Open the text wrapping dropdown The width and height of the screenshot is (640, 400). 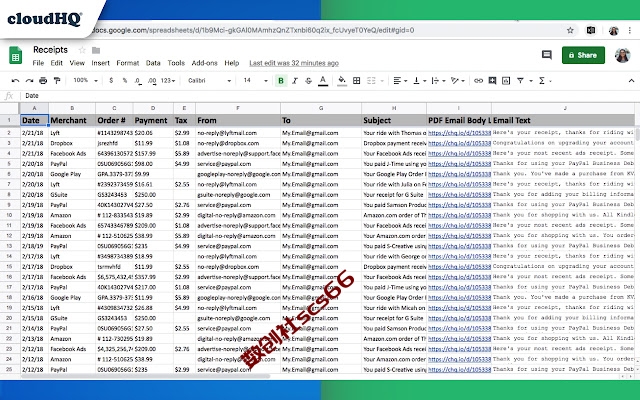point(438,81)
